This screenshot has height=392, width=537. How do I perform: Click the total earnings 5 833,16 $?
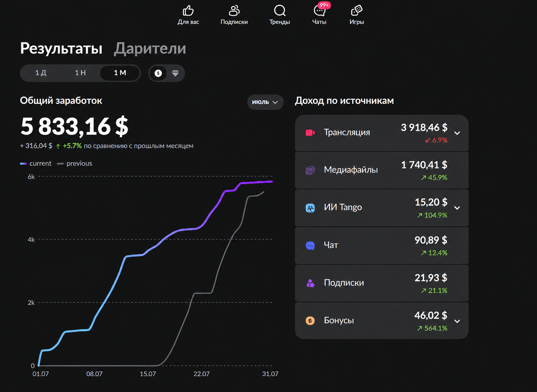pyautogui.click(x=74, y=126)
